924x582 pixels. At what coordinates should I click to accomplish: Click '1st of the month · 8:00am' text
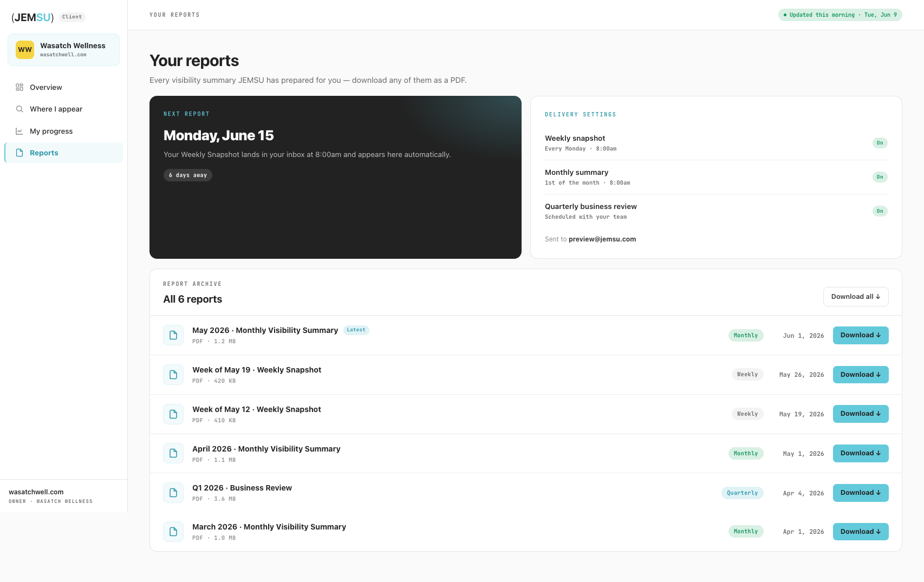(588, 183)
